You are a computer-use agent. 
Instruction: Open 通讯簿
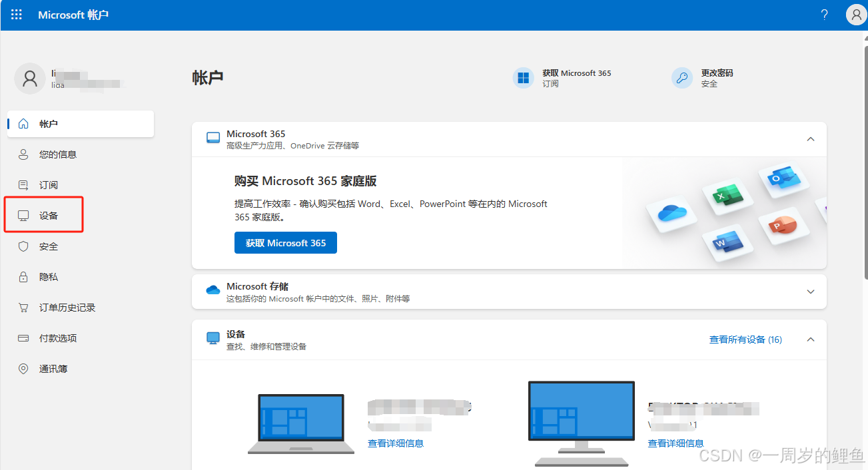pyautogui.click(x=81, y=369)
